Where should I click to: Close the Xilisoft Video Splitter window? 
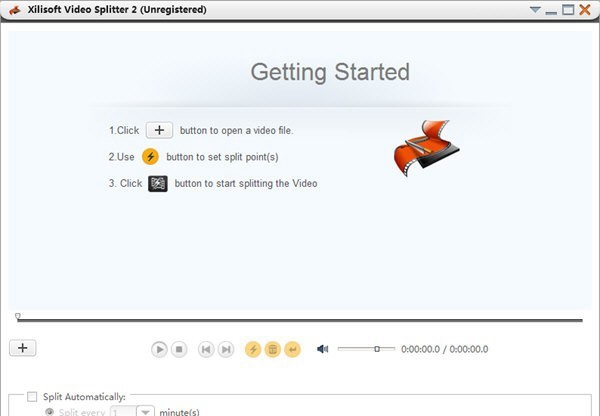pos(585,10)
